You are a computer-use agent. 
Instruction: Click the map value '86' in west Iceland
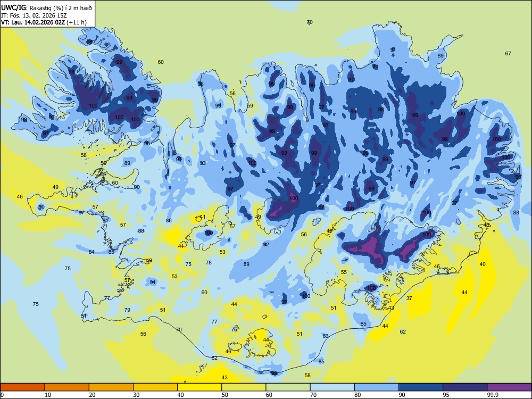[169, 221]
